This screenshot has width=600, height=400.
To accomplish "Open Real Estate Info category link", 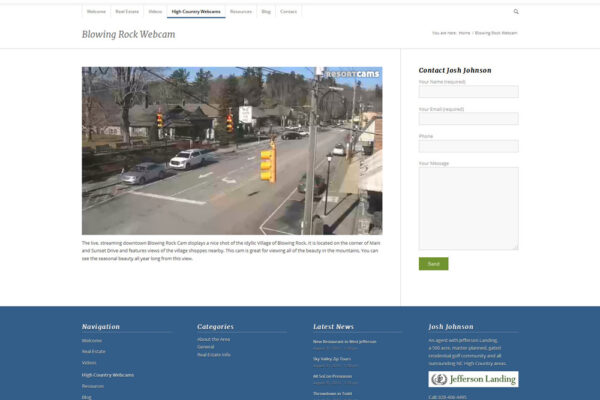I will pyautogui.click(x=214, y=355).
